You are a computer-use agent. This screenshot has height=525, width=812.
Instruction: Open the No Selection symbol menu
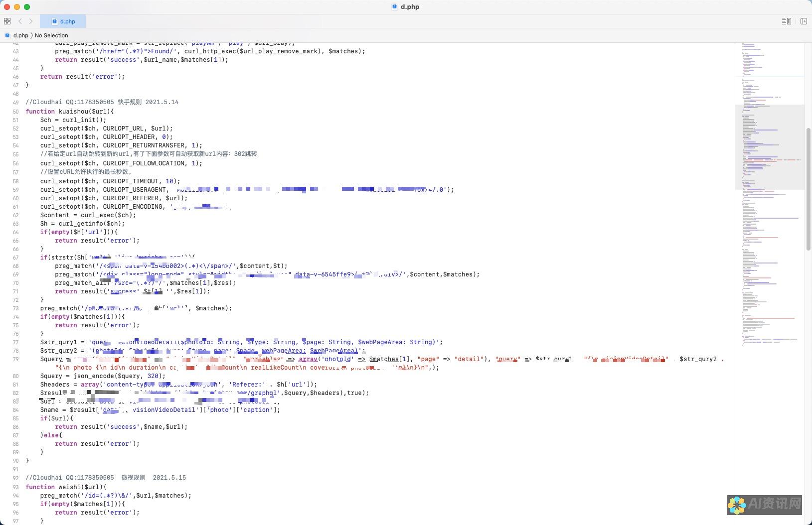click(x=51, y=35)
